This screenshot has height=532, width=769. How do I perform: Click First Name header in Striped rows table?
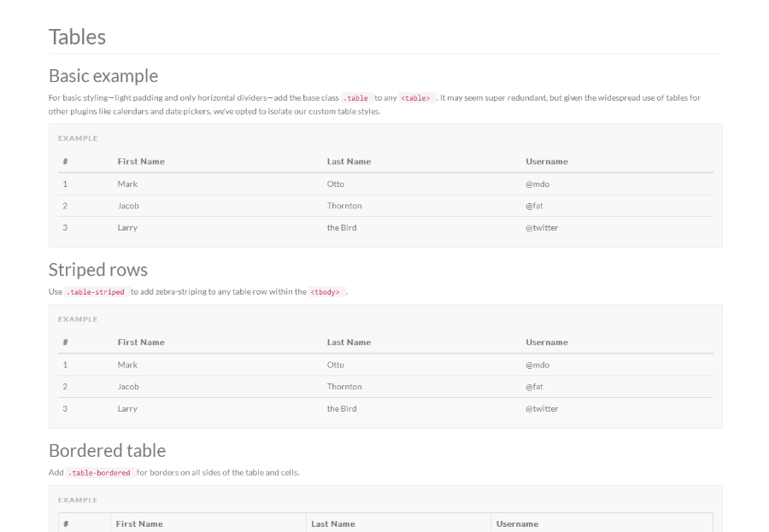[x=141, y=342]
